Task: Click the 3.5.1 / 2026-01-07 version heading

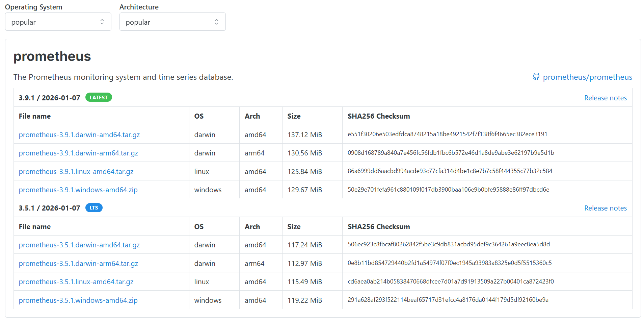Action: point(49,208)
